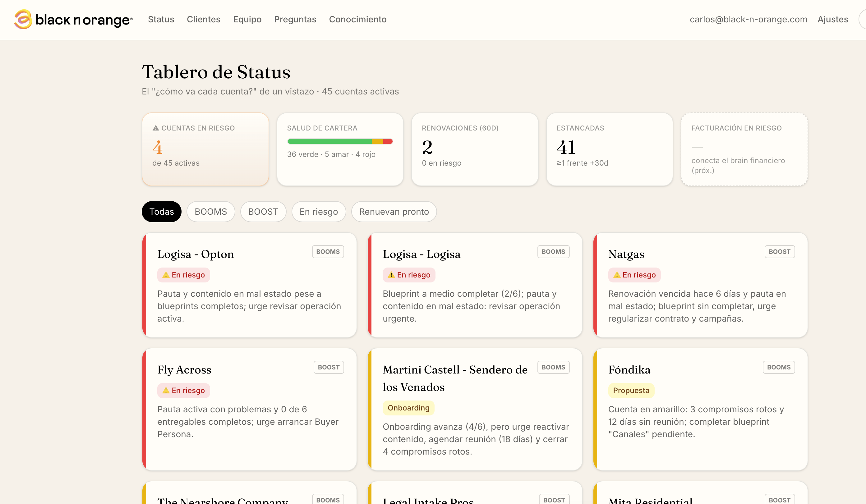866x504 pixels.
Task: Click the '≥1 frente +30d' text
Action: (583, 163)
